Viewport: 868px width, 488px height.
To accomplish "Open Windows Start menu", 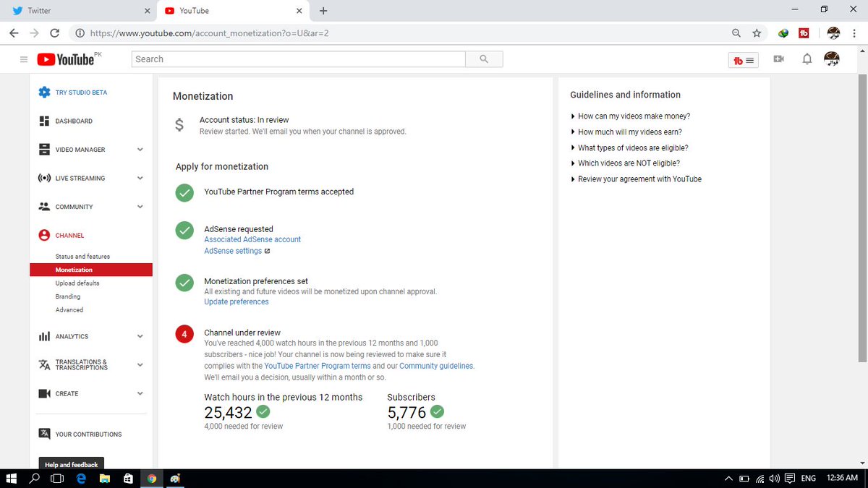I will 12,479.
